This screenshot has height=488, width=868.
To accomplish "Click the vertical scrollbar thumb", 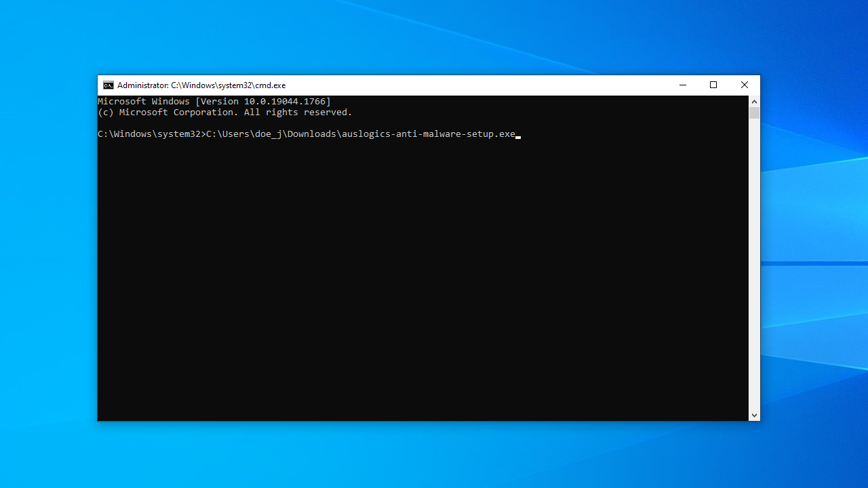I will click(754, 113).
